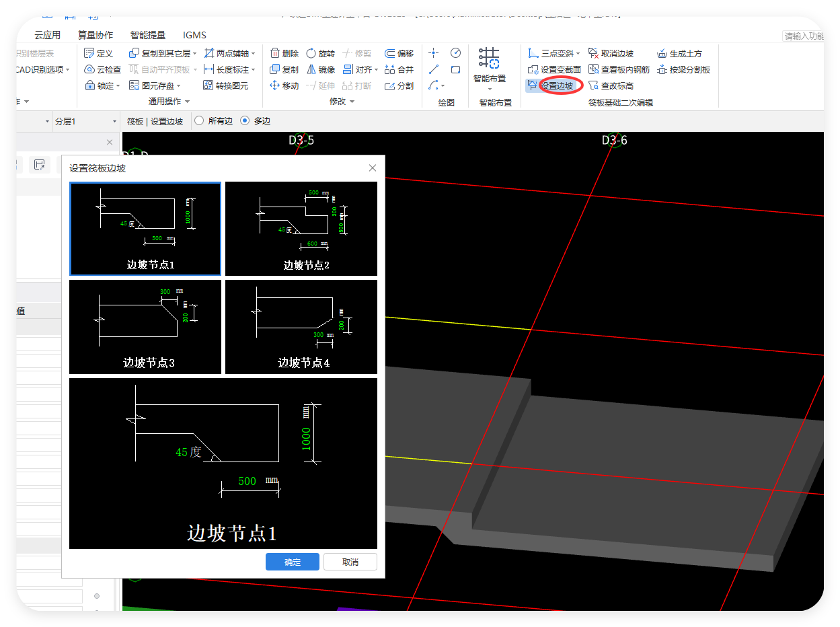The width and height of the screenshot is (840, 627).
Task: Edit the 500 width value in preview
Action: tap(247, 481)
